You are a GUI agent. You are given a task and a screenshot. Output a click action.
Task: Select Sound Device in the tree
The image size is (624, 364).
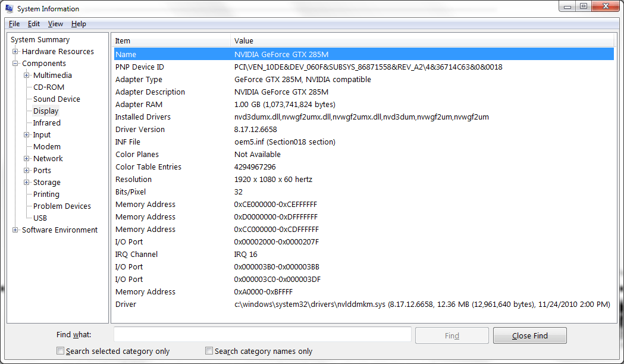tap(57, 99)
